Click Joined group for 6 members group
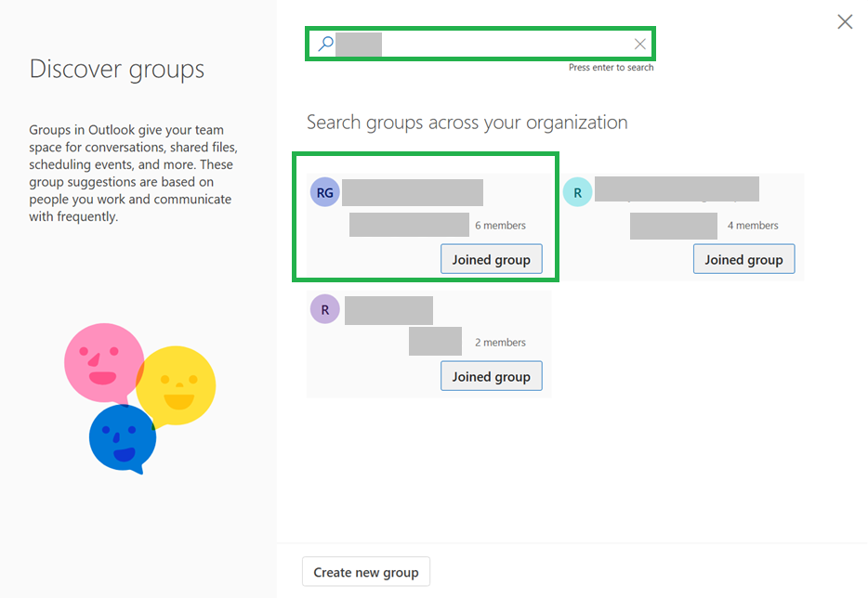The width and height of the screenshot is (868, 598). 491,259
